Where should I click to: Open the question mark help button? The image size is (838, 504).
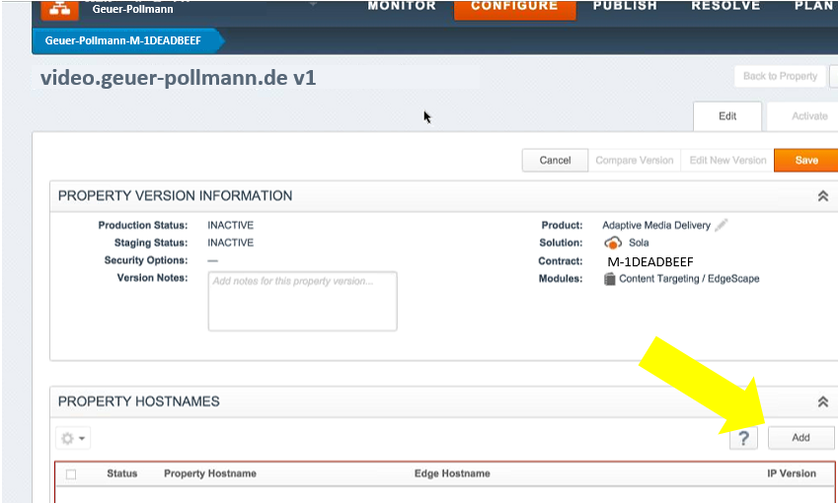click(x=743, y=438)
